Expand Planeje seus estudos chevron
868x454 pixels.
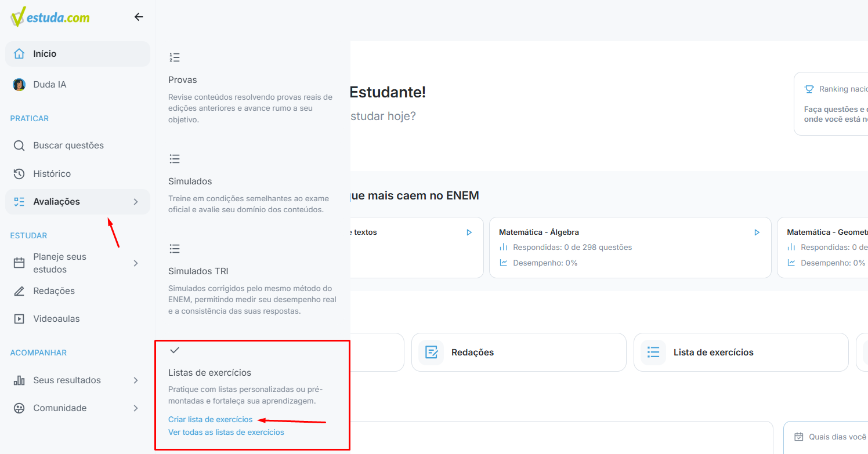[x=136, y=263]
